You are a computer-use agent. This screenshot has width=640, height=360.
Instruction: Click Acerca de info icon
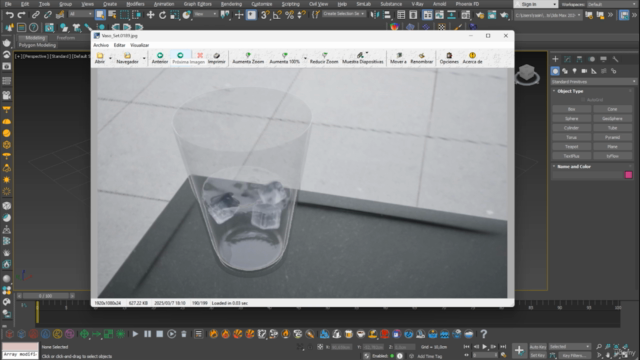472,58
